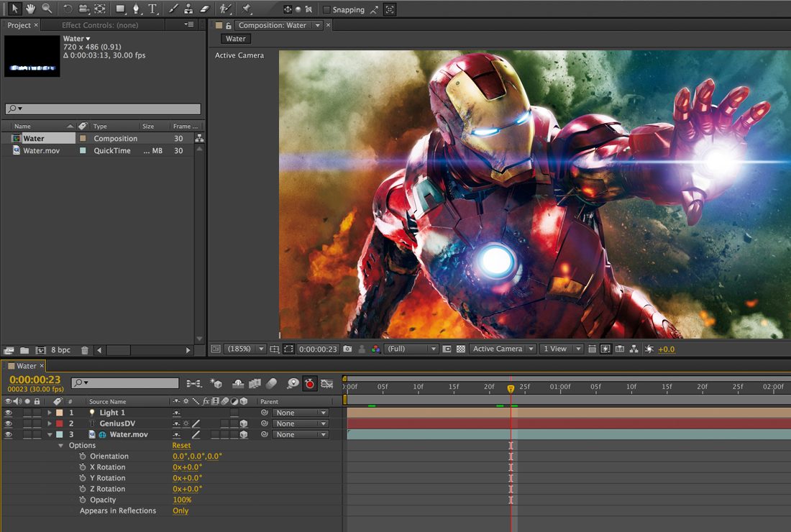Delete selected project item with trash icon
791x532 pixels.
click(85, 350)
